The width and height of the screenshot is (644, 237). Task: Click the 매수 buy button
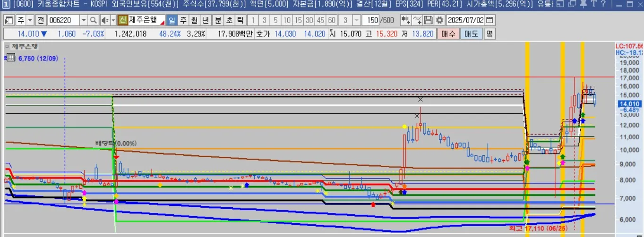tap(448, 34)
